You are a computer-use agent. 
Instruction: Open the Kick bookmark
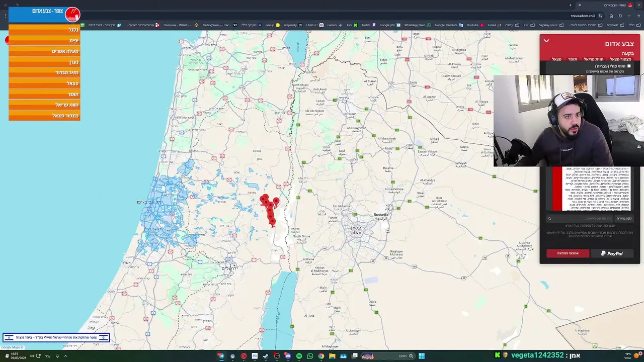(352, 25)
